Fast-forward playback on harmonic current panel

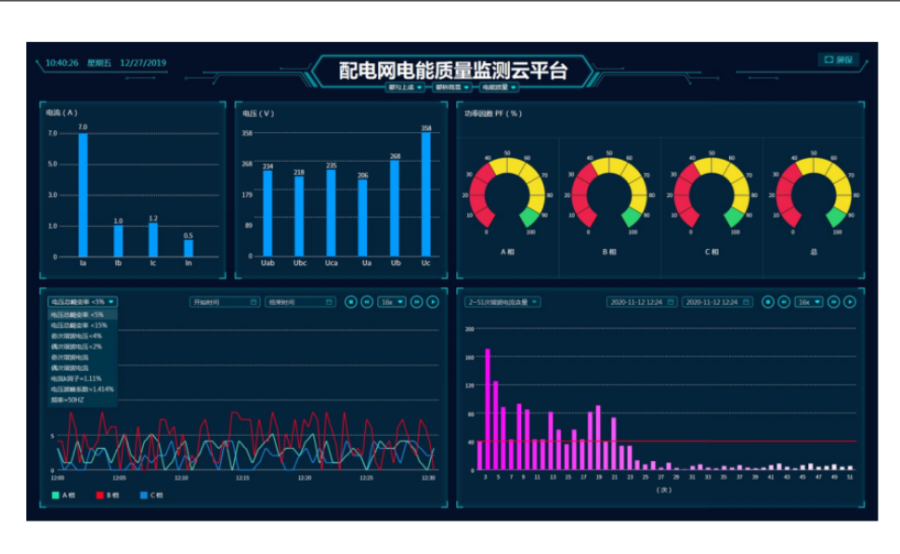833,301
